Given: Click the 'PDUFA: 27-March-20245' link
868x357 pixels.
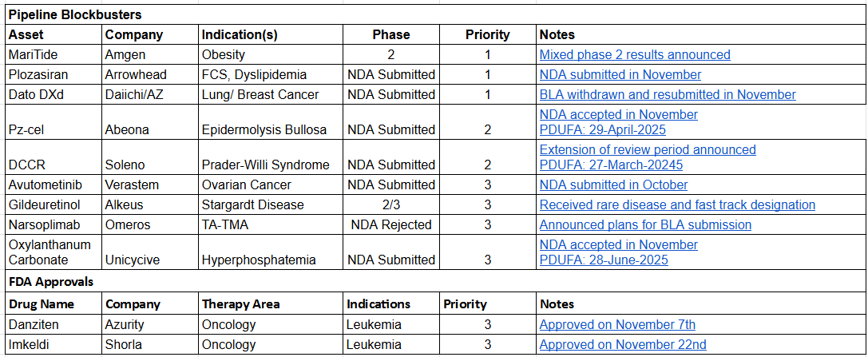Looking at the screenshot, I should pyautogui.click(x=607, y=165).
